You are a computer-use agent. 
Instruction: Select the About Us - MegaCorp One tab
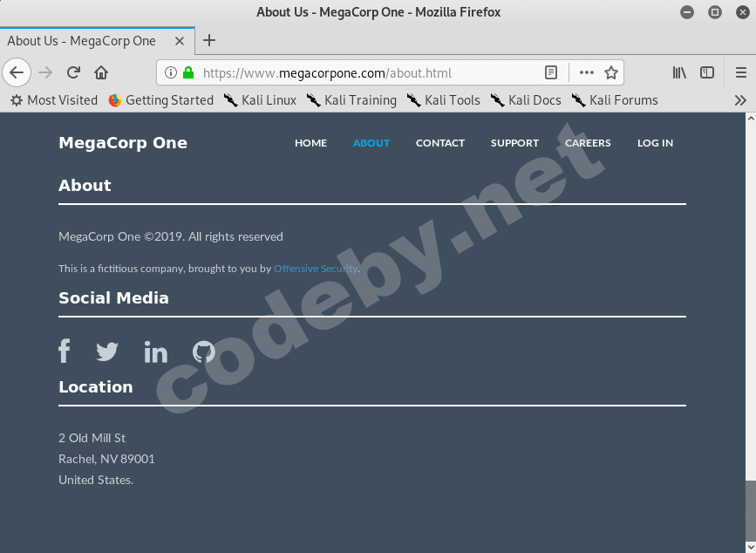point(98,41)
